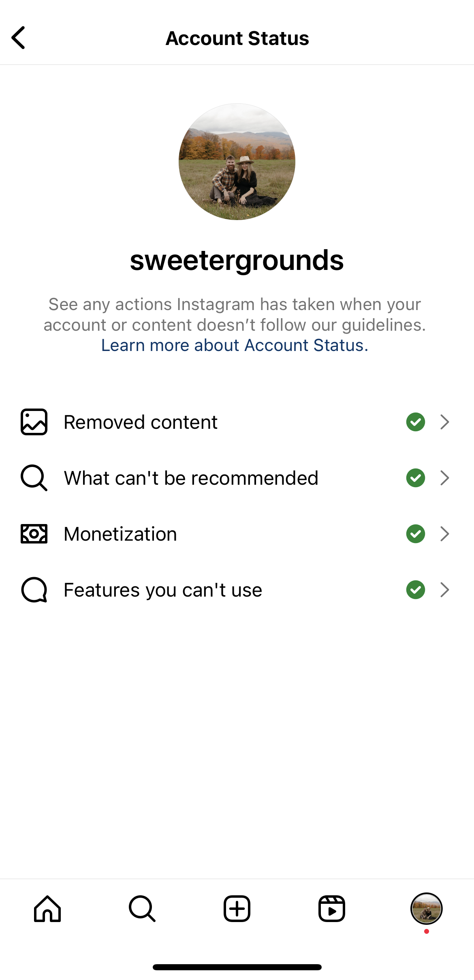Select the Removed content photo icon
The width and height of the screenshot is (474, 980).
point(34,422)
